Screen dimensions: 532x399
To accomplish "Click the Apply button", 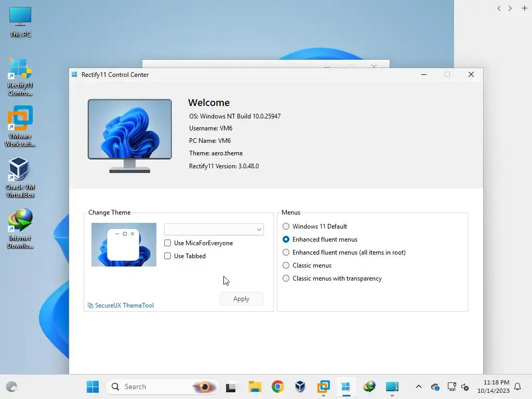I will (x=241, y=299).
